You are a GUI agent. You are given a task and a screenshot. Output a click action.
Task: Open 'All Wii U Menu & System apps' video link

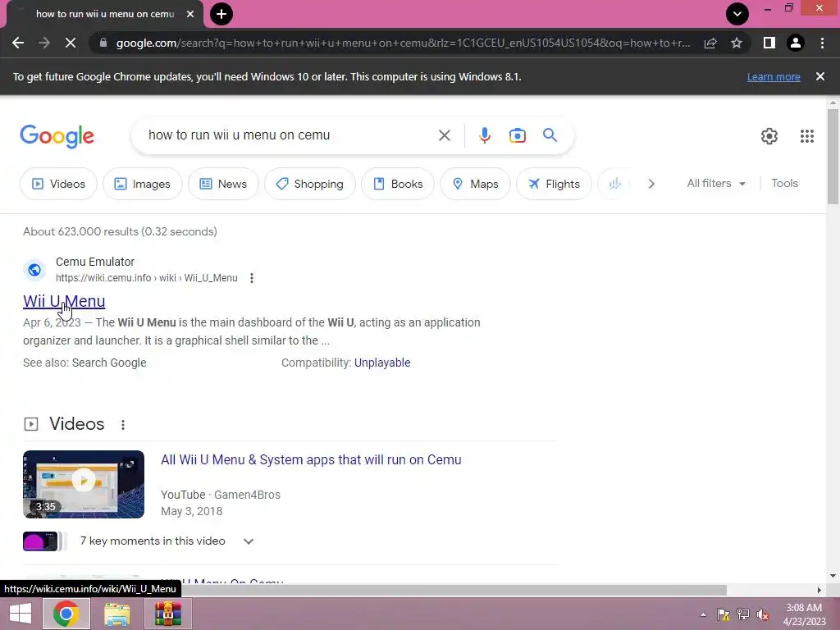(x=311, y=459)
